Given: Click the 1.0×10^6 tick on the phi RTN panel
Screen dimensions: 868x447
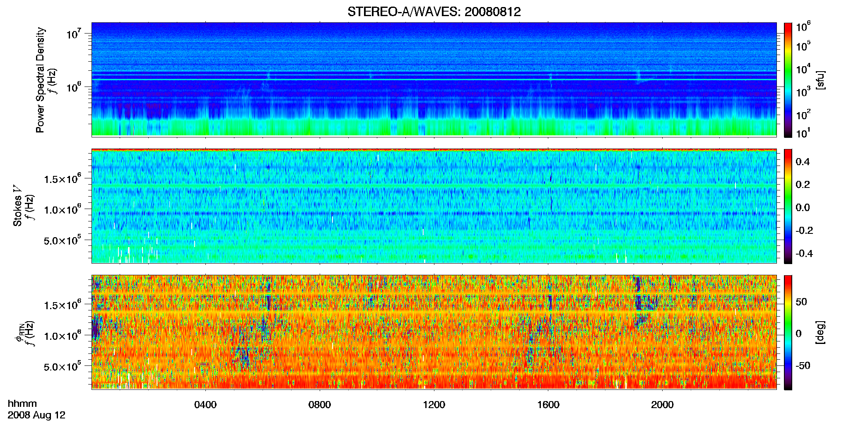Looking at the screenshot, I should point(63,336).
